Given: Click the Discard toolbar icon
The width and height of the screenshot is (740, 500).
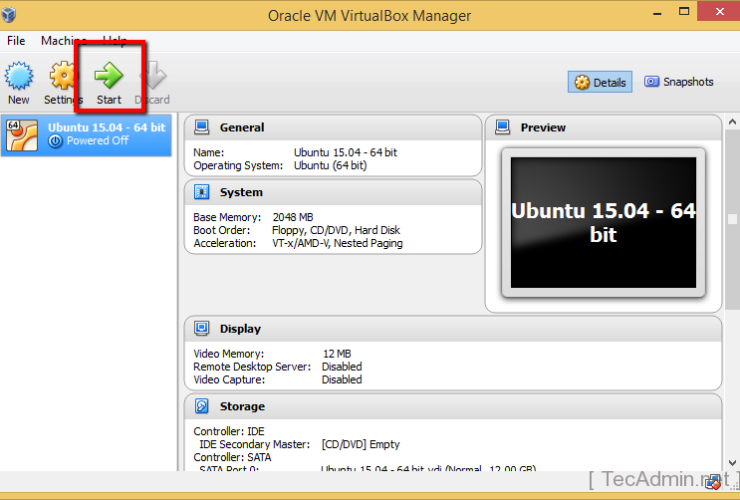Looking at the screenshot, I should 152,78.
